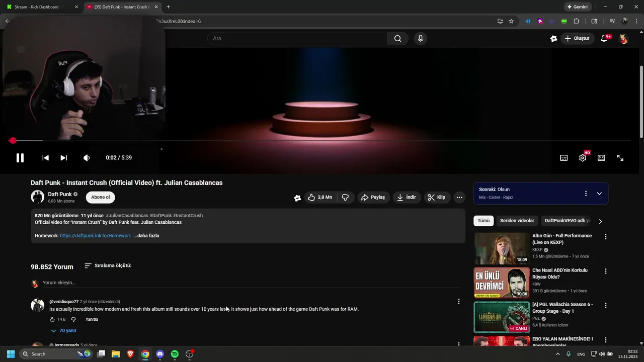Open the 'Oluştur' create menu
Viewport: 644px width, 362px height.
pyautogui.click(x=578, y=39)
